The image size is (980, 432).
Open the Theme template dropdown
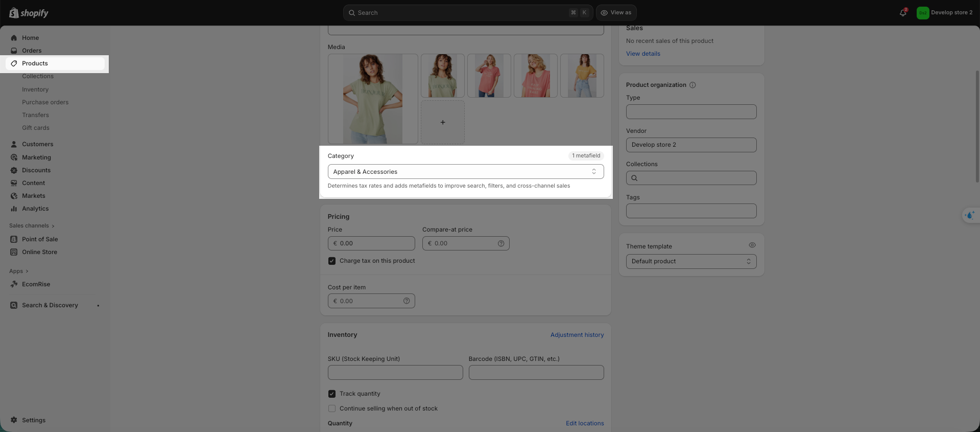[691, 261]
